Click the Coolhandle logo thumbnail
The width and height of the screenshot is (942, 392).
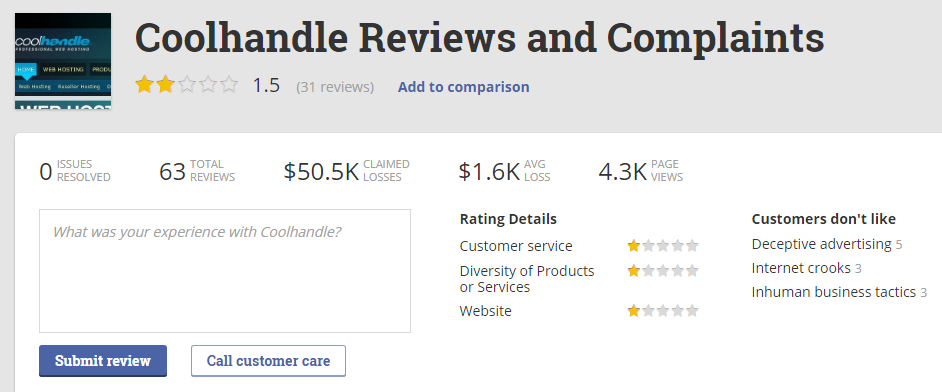[63, 61]
